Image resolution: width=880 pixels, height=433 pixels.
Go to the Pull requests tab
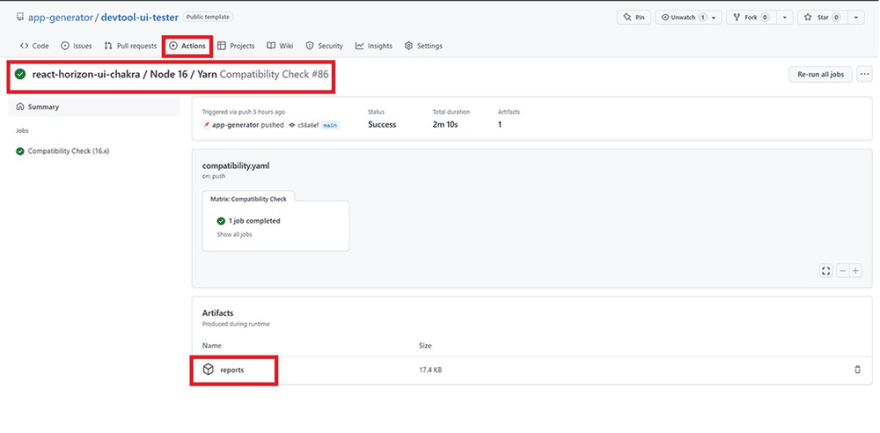pyautogui.click(x=131, y=46)
